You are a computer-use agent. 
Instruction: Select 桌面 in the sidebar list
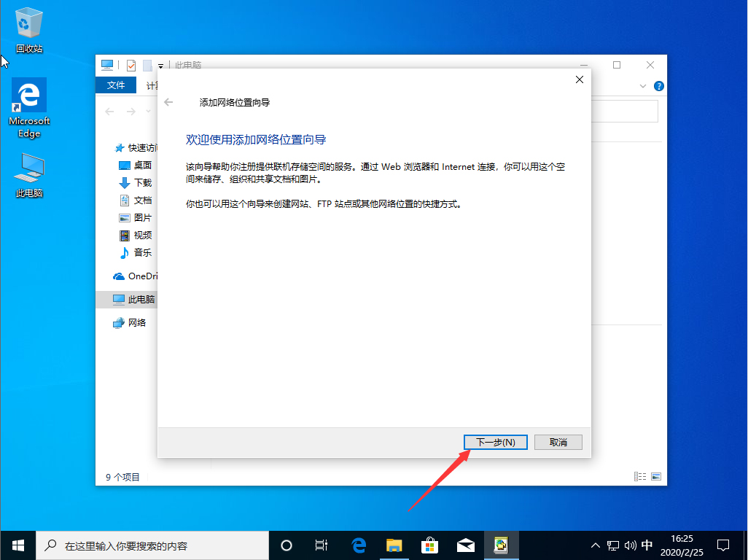tap(141, 165)
